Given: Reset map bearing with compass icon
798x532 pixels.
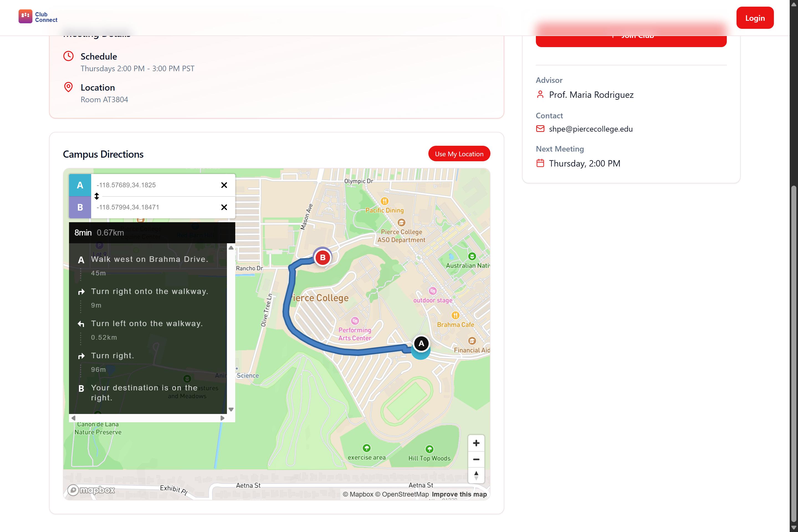Looking at the screenshot, I should click(x=476, y=475).
